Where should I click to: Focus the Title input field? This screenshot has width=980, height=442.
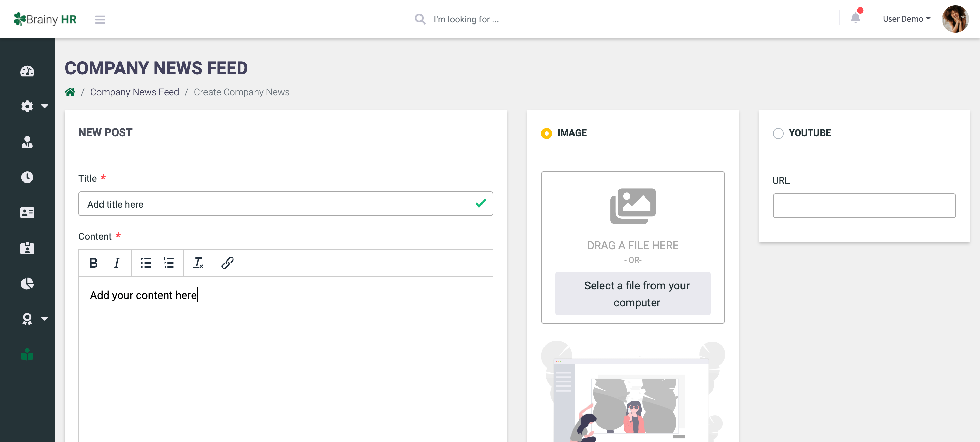point(285,204)
